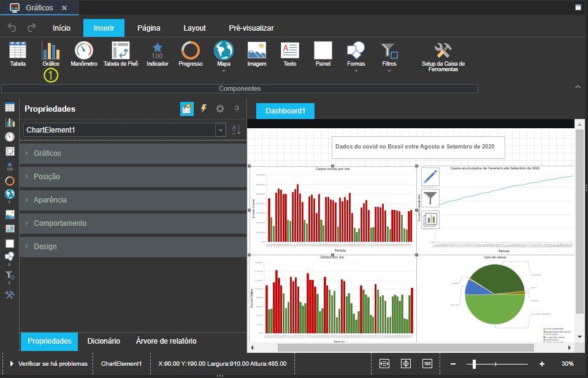Add a Manômetro gauge from the ribbon

84,55
